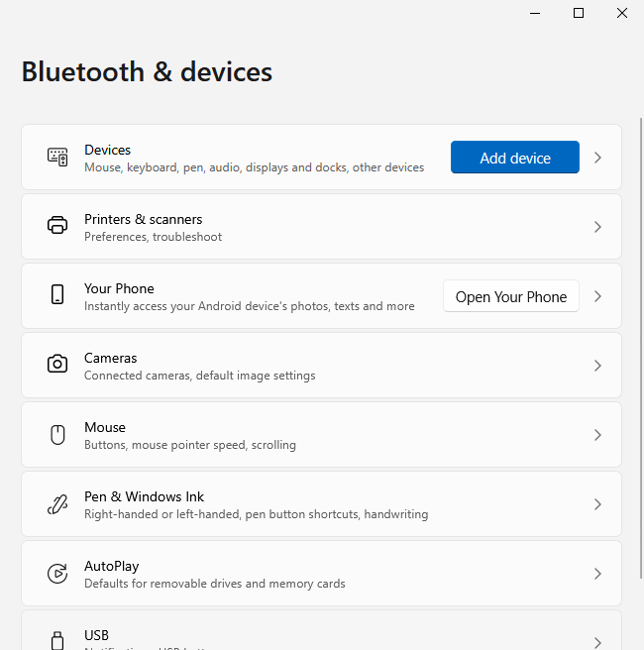Expand the Mouse settings chevron
The image size is (644, 650).
coord(597,435)
